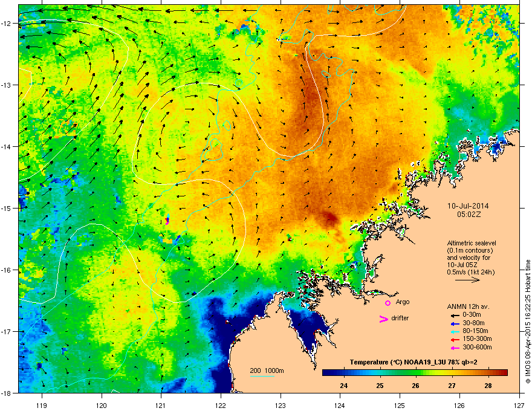The height and width of the screenshot is (411, 532).
Task: Click the cyan 200 1000m isobath legend line
Action: [x=262, y=377]
